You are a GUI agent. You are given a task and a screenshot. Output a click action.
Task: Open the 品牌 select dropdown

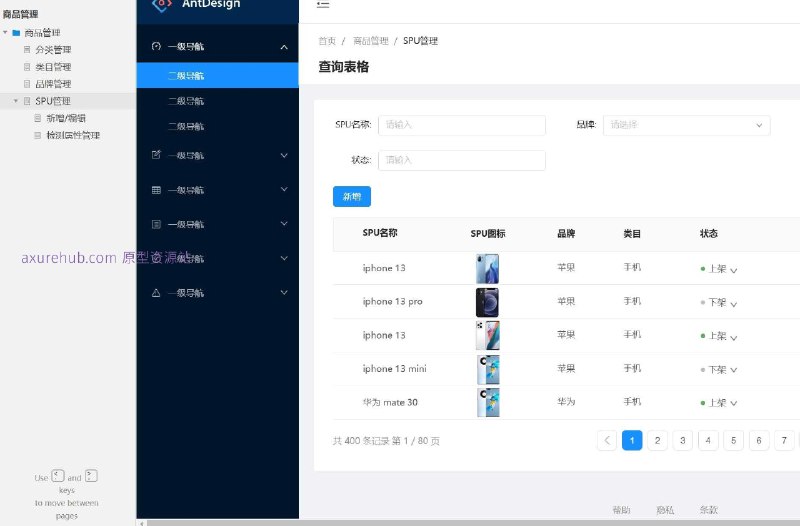click(x=686, y=125)
